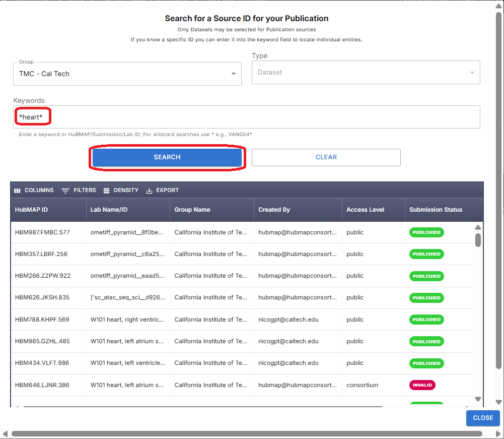
Task: Expand the Group selector using its chevron arrow
Action: tap(234, 74)
